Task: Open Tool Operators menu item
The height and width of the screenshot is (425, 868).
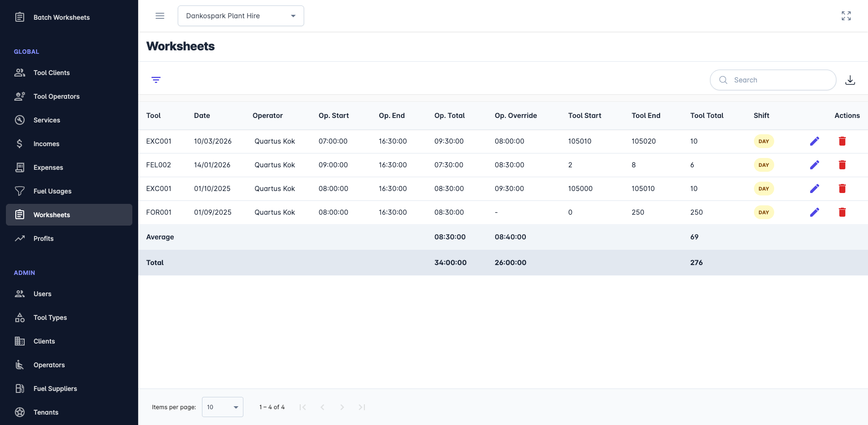Action: pyautogui.click(x=69, y=96)
